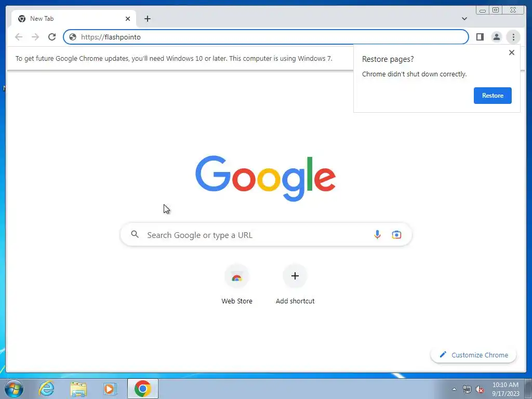
Task: Minimize the Chrome window
Action: click(x=483, y=10)
